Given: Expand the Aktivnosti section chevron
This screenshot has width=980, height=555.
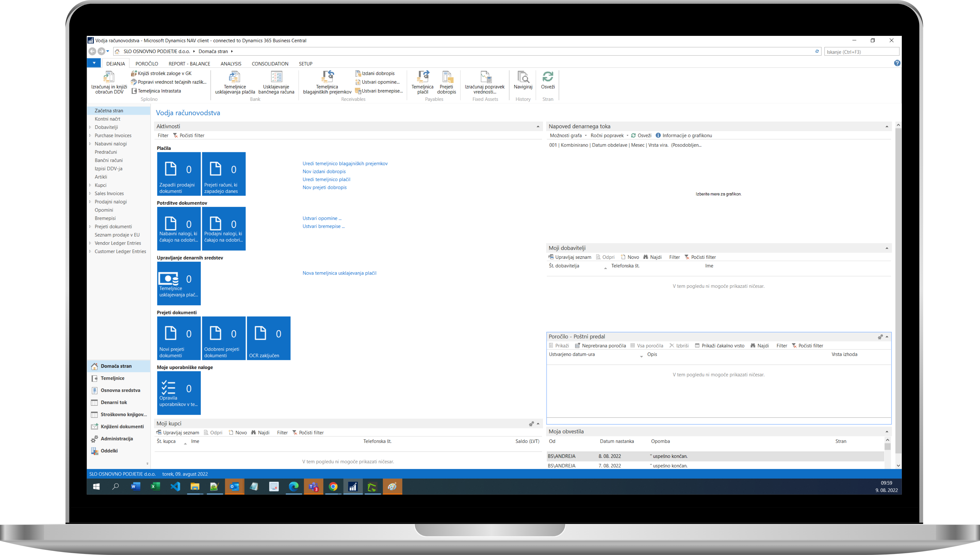Looking at the screenshot, I should (538, 127).
